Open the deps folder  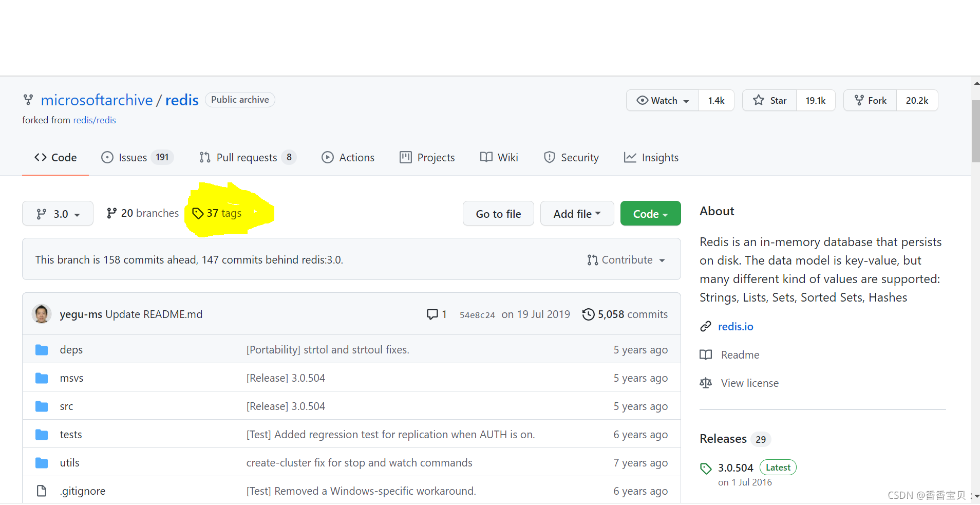click(x=71, y=350)
